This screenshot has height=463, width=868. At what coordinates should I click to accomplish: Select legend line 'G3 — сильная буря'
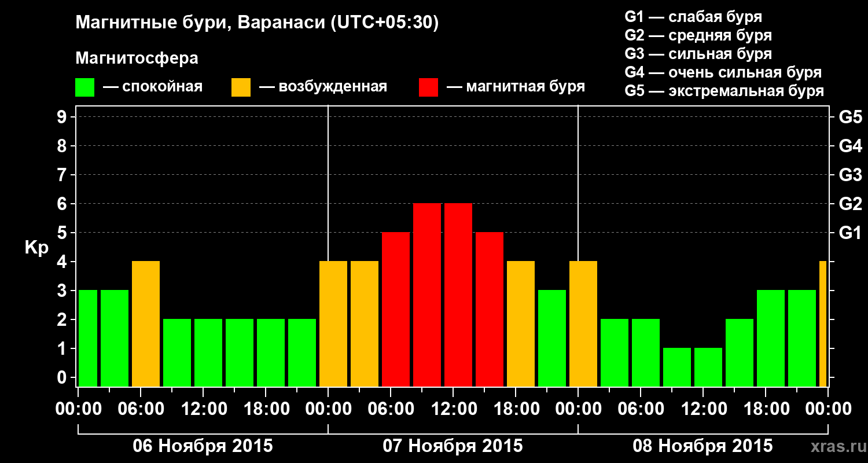(x=698, y=53)
